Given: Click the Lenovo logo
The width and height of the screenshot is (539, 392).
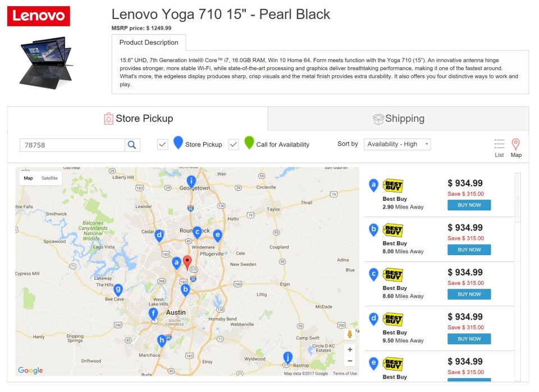Looking at the screenshot, I should coord(38,16).
